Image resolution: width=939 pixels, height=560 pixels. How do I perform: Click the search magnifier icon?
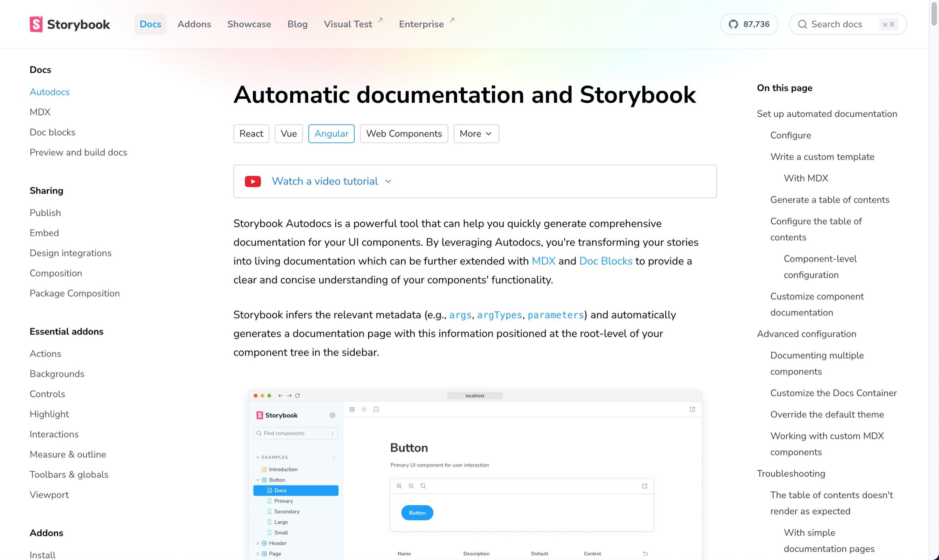(x=803, y=24)
